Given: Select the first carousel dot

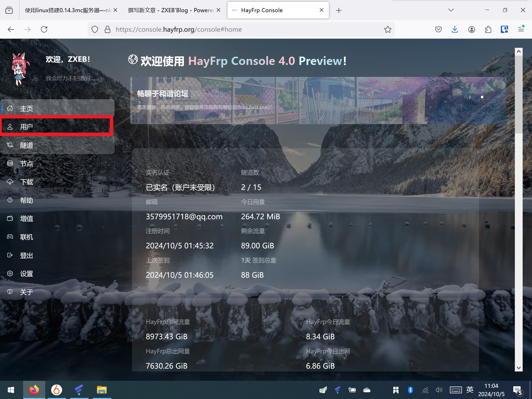Looking at the screenshot, I should (433, 97).
